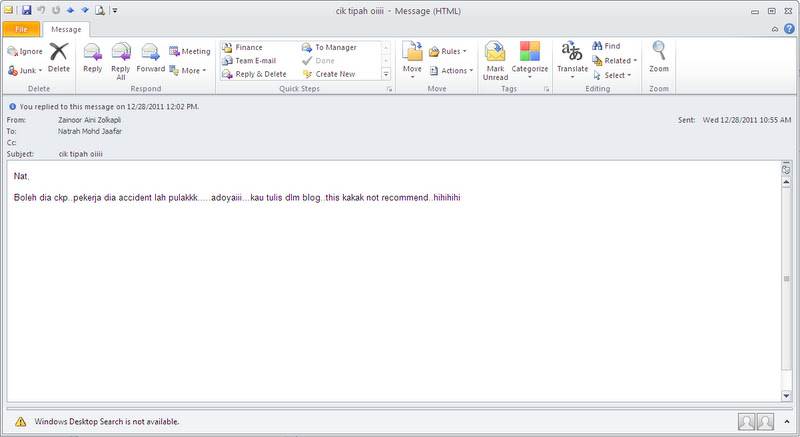Delete the message with the X icon

pyautogui.click(x=59, y=57)
